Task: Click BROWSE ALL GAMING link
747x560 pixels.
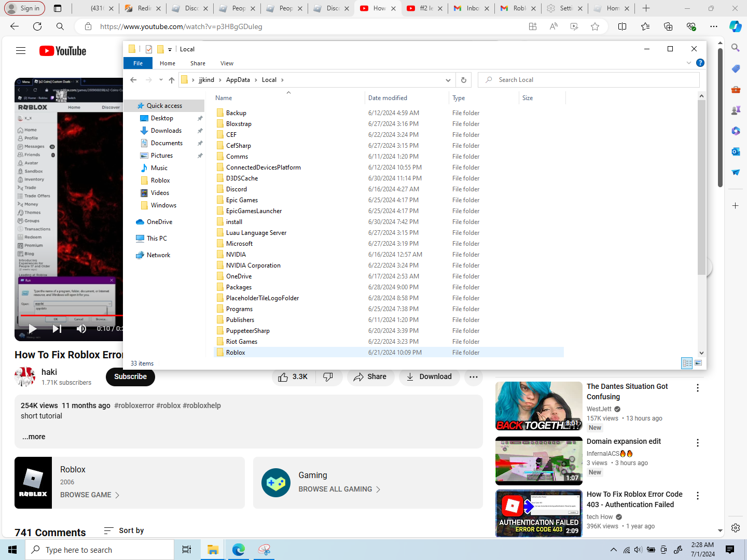Action: click(x=339, y=489)
